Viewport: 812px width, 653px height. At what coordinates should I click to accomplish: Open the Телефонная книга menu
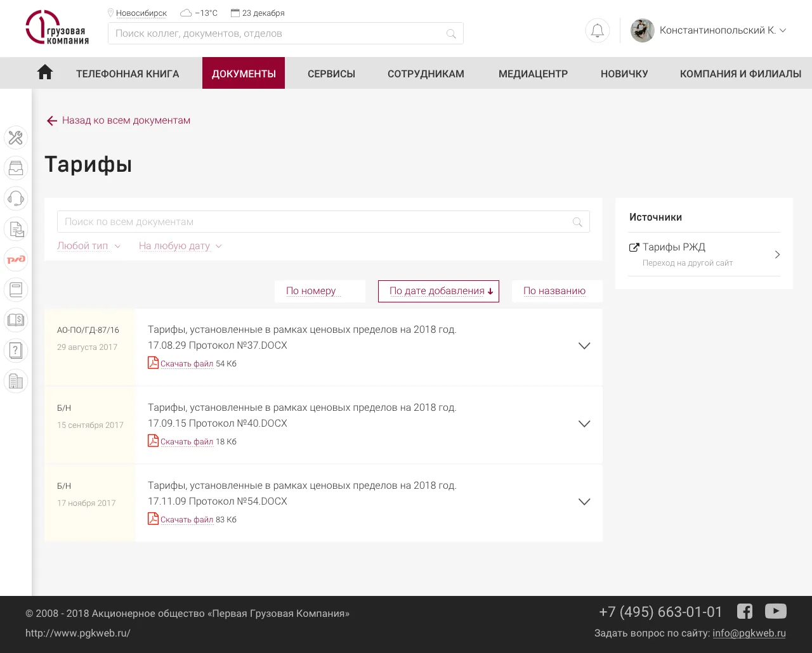[x=128, y=74]
